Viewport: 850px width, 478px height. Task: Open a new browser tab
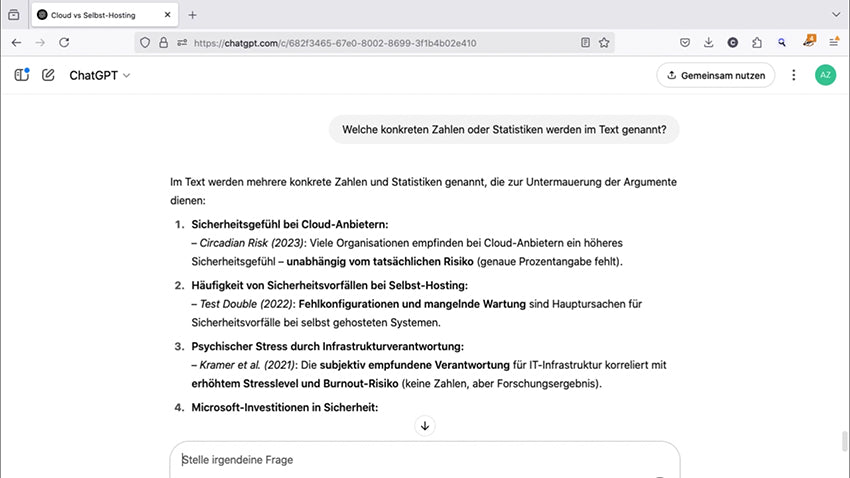pos(193,15)
